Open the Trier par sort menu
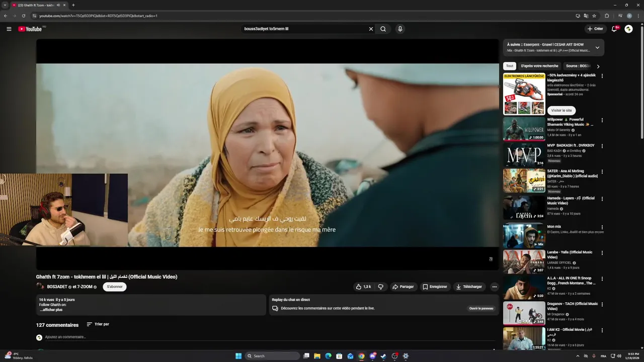 (98, 324)
